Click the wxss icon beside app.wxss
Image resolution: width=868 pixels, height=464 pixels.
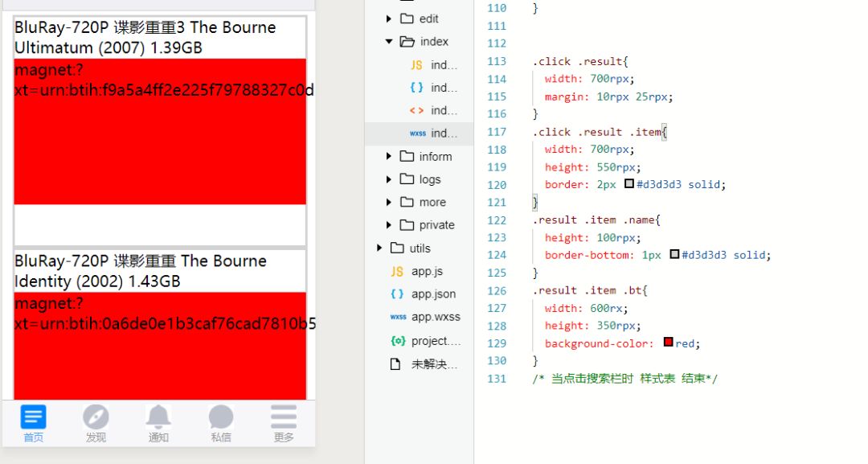[x=398, y=318]
